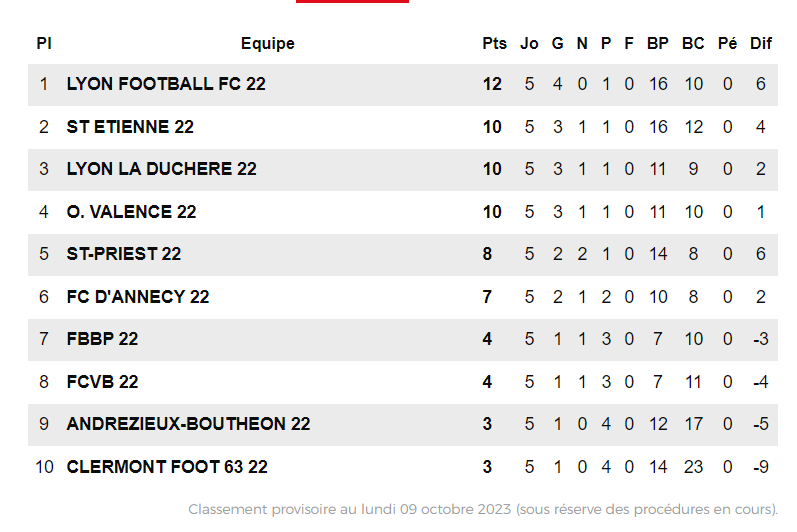797x532 pixels.
Task: Select LYON LA DUCHERE 22 team
Action: [161, 169]
